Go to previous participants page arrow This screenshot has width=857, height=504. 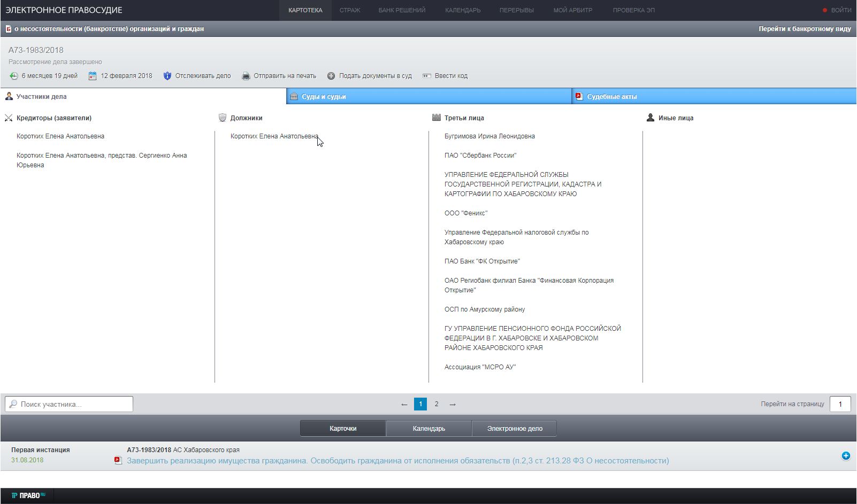(404, 404)
